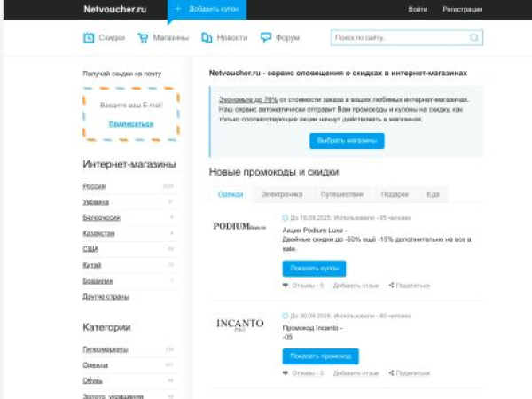
Task: Focus the Введите ваш E-mail field
Action: pos(131,106)
